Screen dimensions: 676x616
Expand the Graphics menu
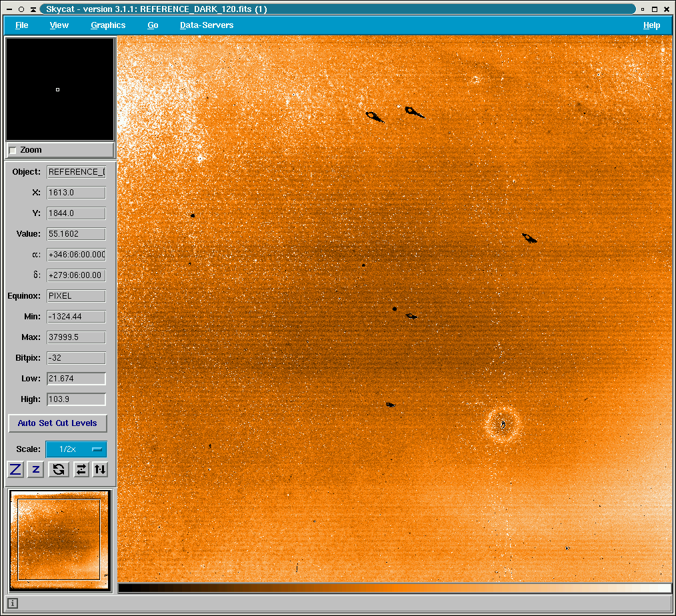tap(108, 25)
